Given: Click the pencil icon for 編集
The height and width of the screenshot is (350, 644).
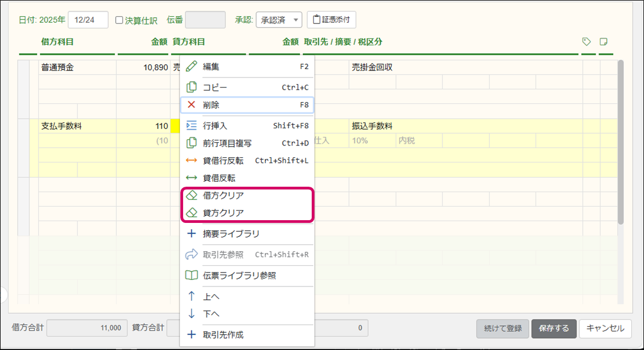Looking at the screenshot, I should click(191, 66).
